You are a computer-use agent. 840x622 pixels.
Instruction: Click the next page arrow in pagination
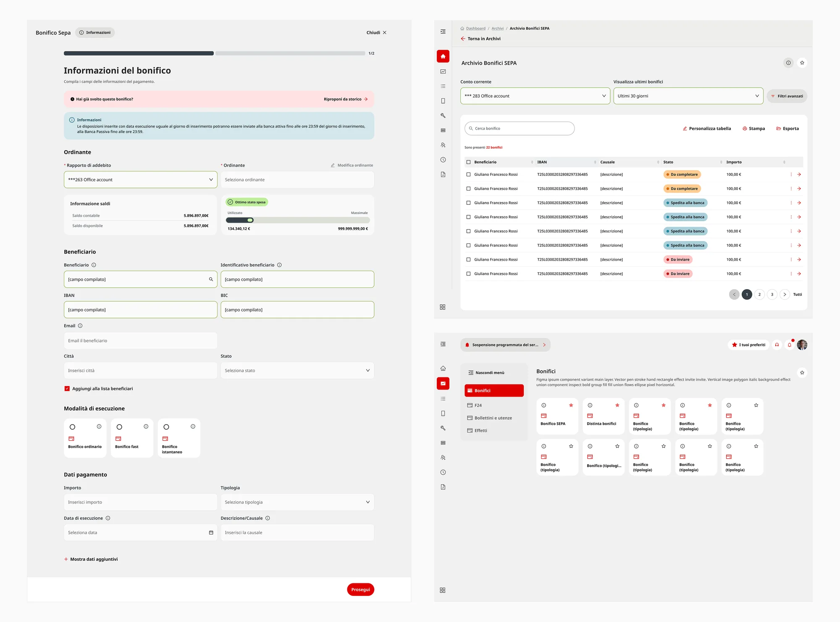click(785, 294)
